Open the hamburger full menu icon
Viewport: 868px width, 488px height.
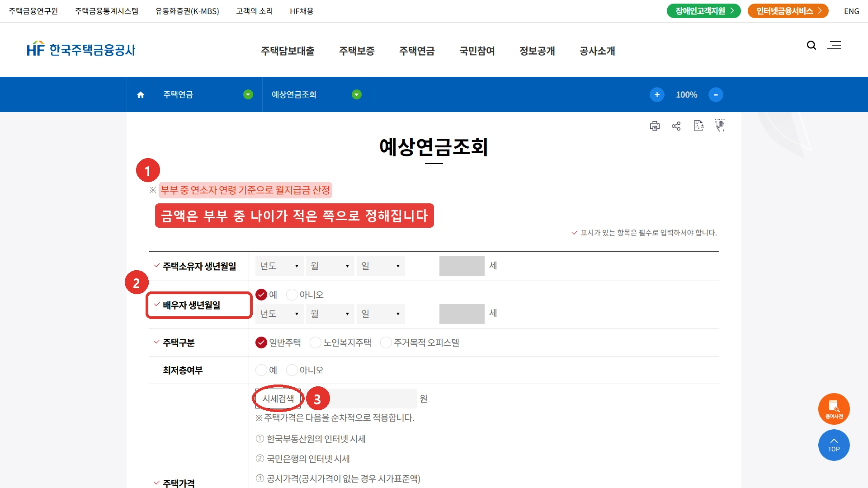(834, 45)
